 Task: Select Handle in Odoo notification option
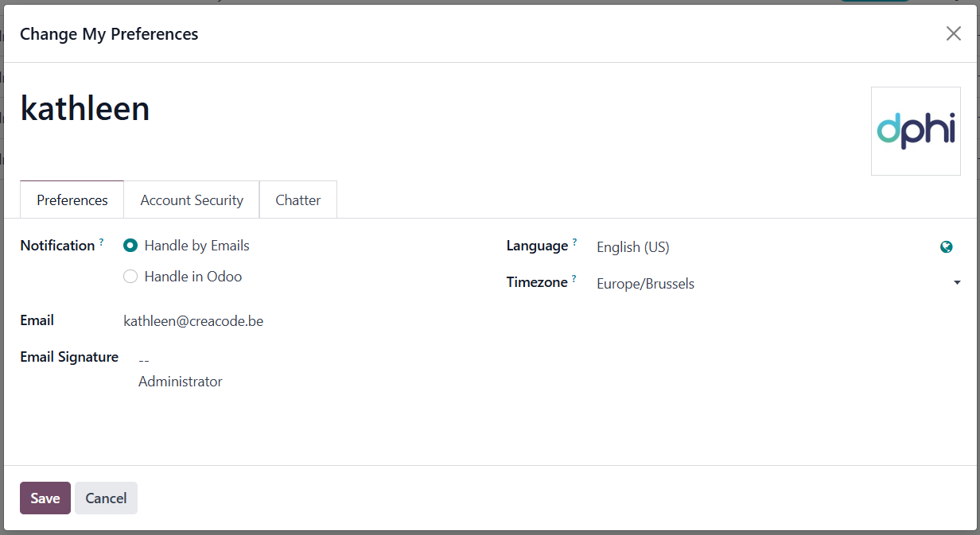pos(130,276)
